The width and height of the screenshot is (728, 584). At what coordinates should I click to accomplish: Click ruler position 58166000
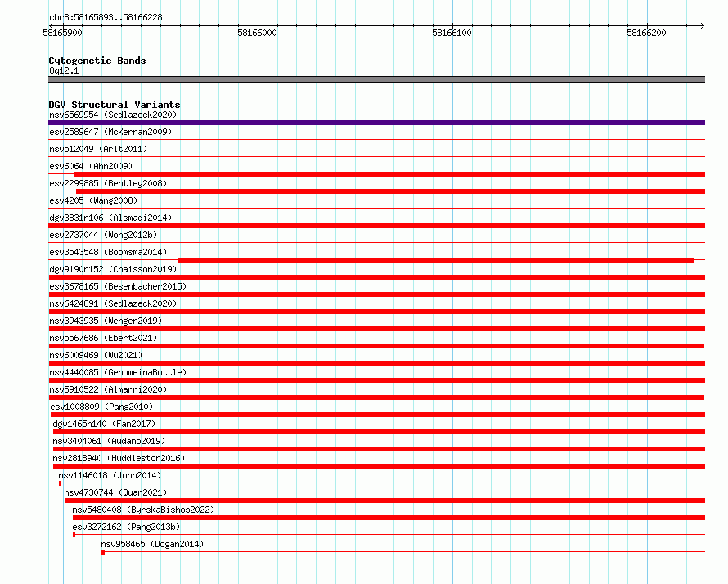pyautogui.click(x=257, y=33)
